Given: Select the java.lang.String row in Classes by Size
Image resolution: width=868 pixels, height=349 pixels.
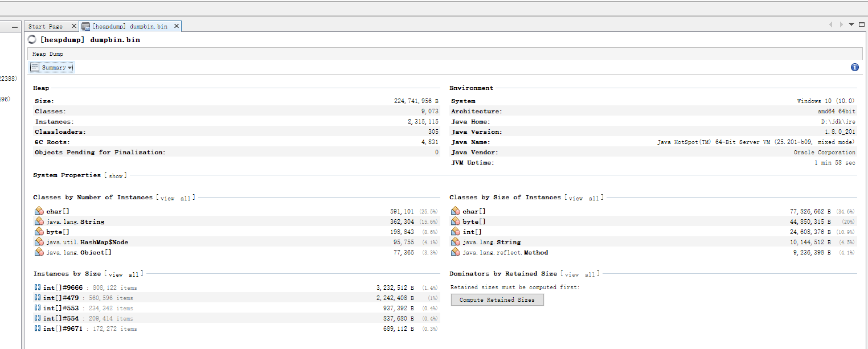Looking at the screenshot, I should tap(492, 242).
